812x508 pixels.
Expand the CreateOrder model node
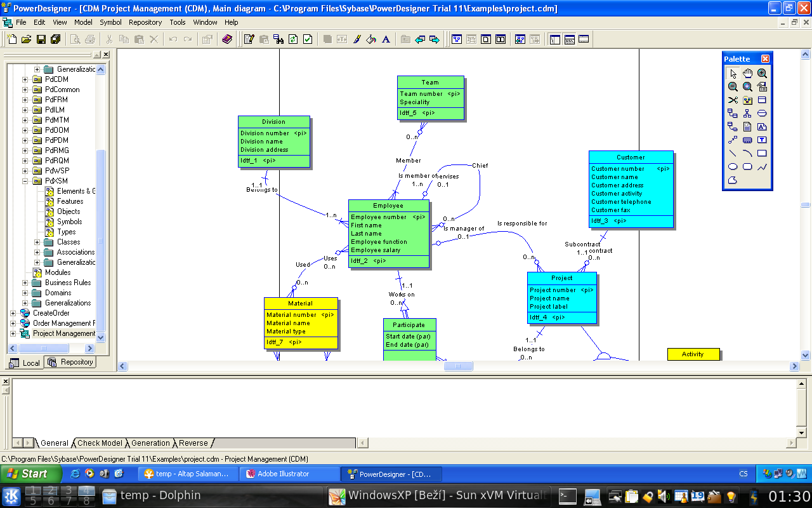click(13, 313)
